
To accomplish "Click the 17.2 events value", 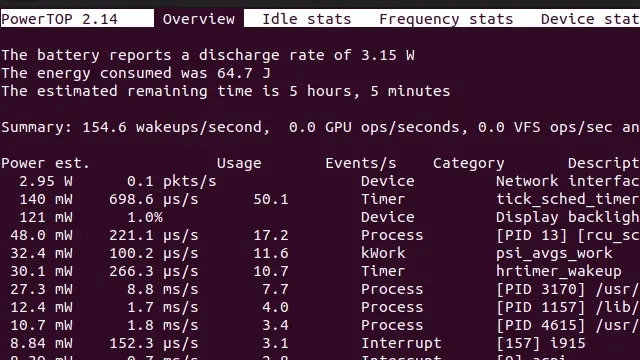I will click(271, 235).
